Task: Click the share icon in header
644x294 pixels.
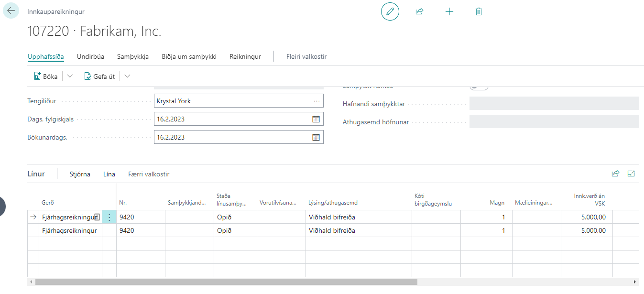Action: [x=419, y=11]
